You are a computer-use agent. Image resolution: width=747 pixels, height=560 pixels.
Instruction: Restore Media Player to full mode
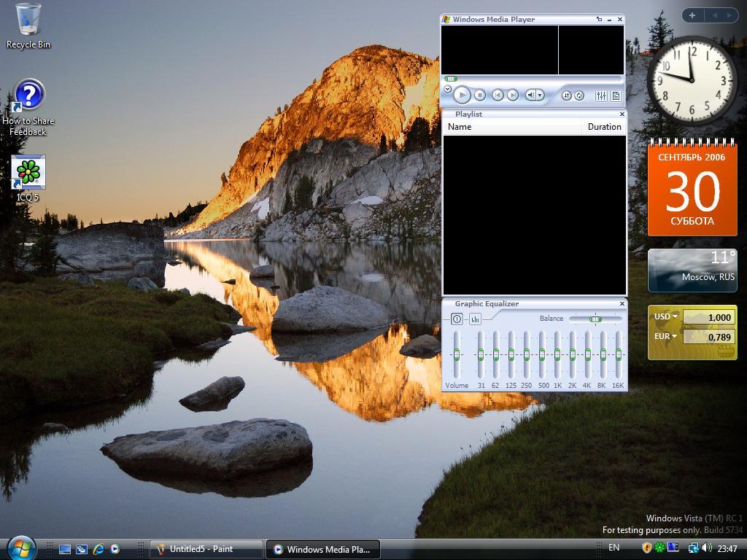coord(600,20)
